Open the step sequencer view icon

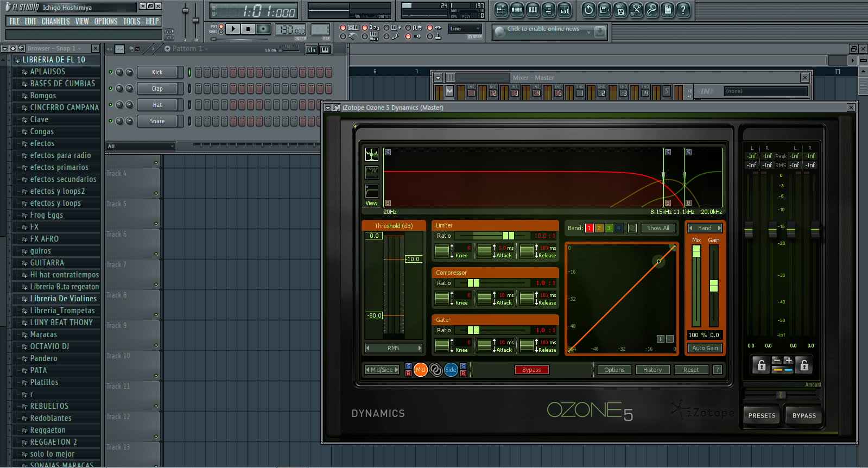pos(517,9)
